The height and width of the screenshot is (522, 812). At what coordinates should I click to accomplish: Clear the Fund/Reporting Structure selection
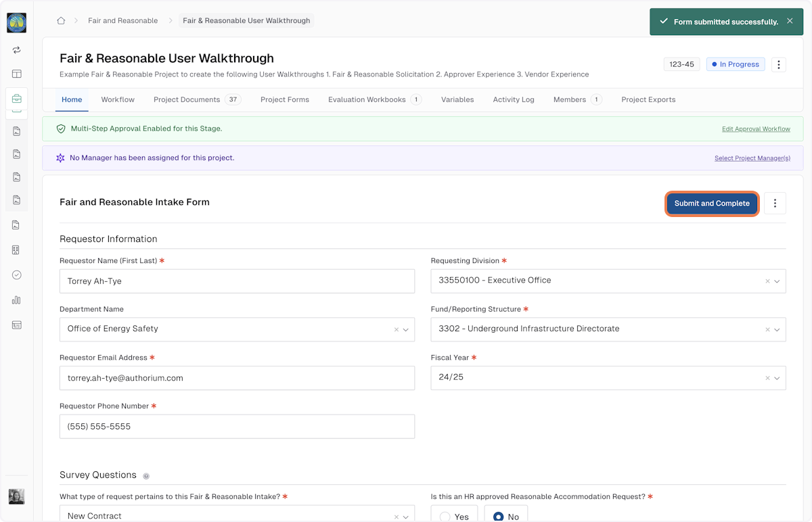767,330
